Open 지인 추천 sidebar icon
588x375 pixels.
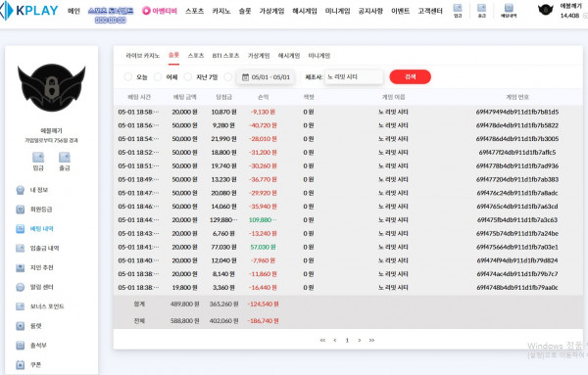(x=21, y=267)
